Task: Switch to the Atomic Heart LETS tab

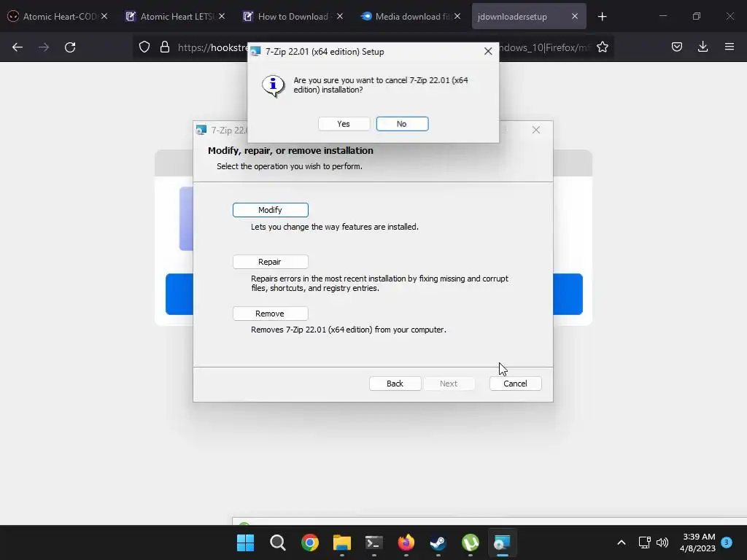Action: [177, 16]
